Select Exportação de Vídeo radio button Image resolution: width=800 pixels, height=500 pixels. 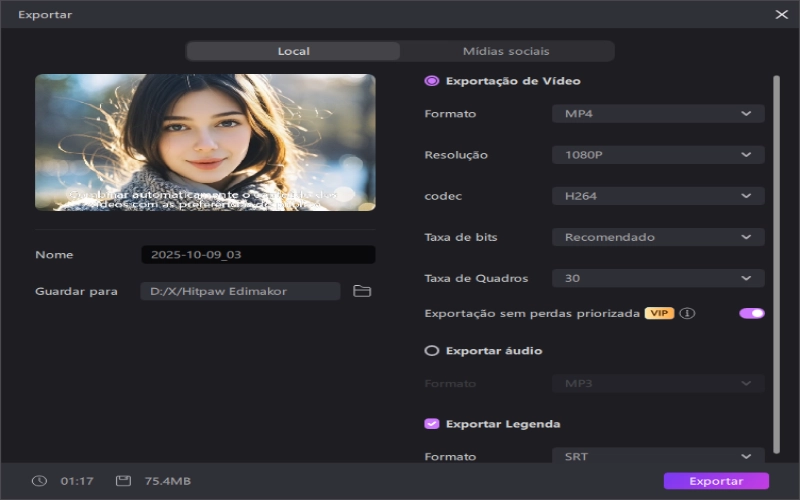[x=432, y=81]
